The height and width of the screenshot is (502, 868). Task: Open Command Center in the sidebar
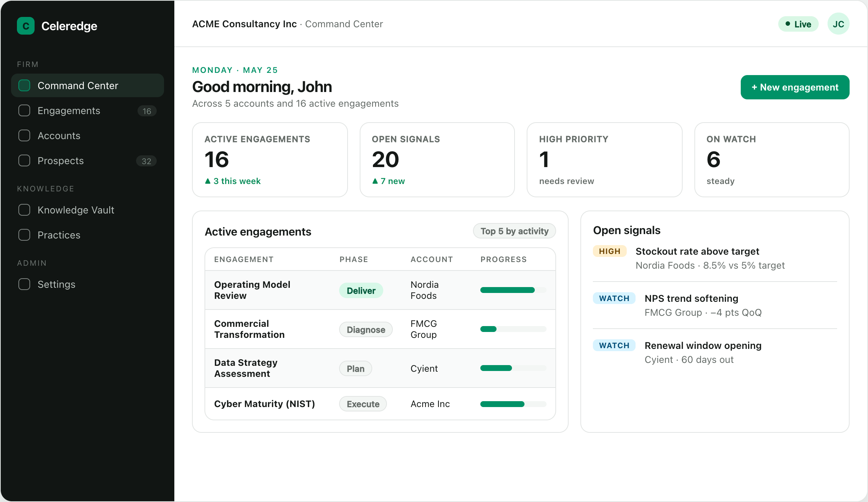pos(88,85)
